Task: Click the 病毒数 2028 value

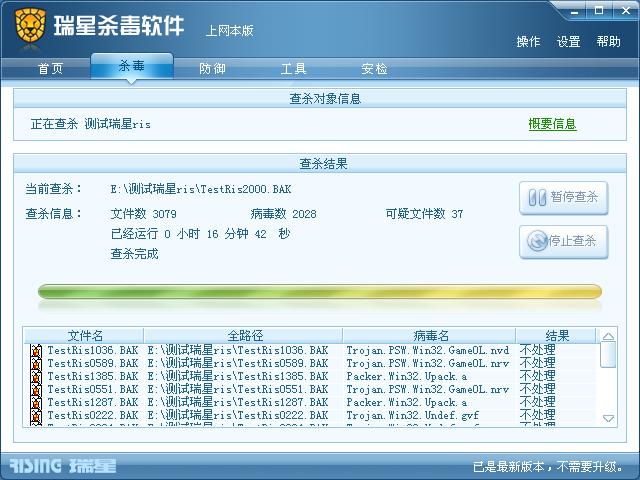Action: coord(283,214)
